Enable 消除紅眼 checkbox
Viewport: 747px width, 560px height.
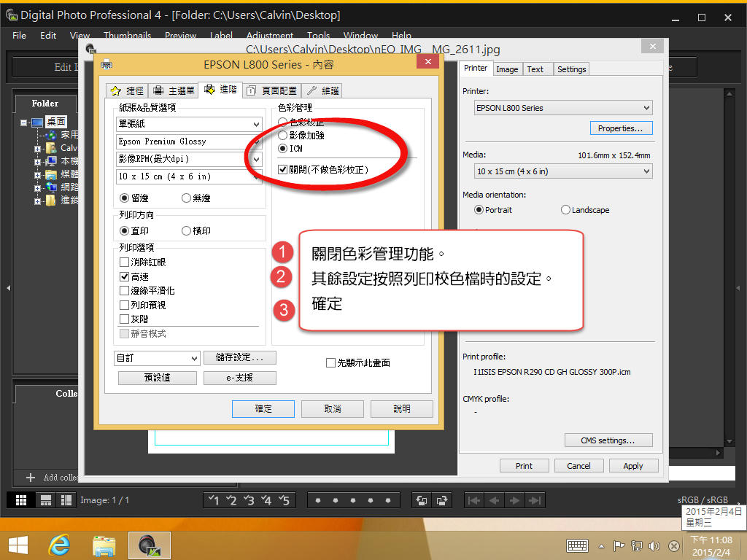pos(124,262)
